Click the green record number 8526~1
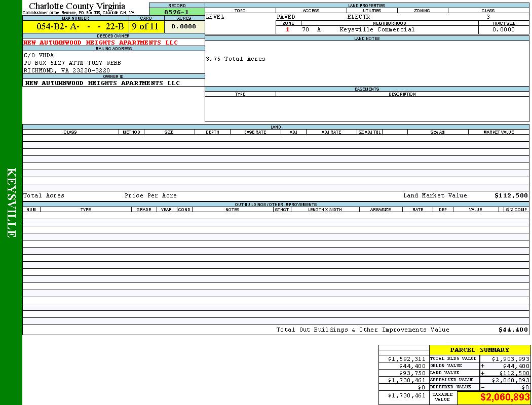 177,12
